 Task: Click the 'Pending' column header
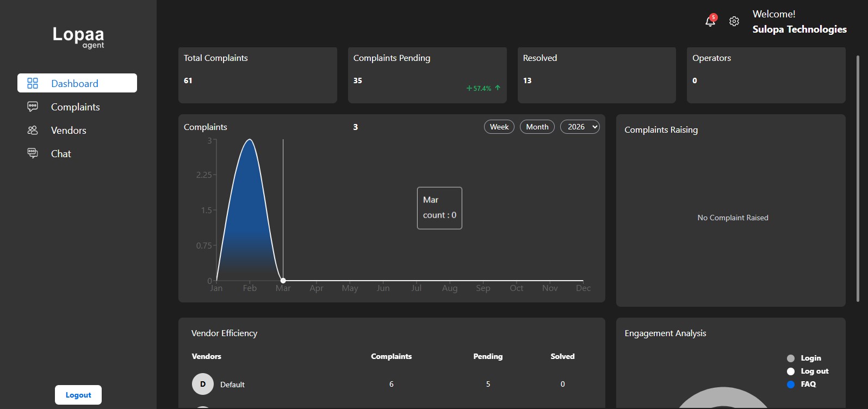(488, 356)
